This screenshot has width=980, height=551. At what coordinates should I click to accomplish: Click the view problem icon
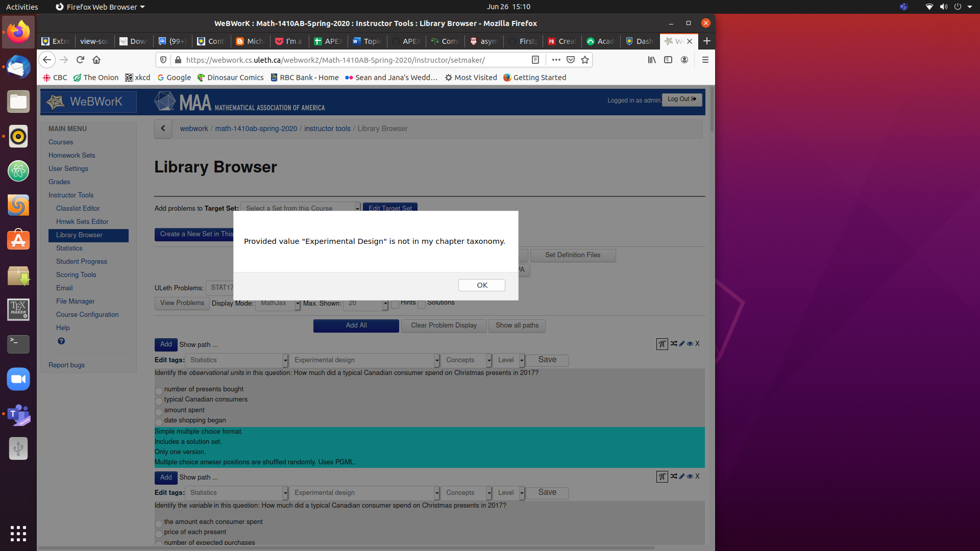point(689,343)
